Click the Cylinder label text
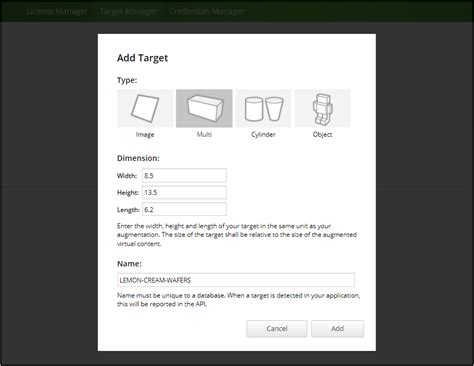Image resolution: width=474 pixels, height=366 pixels. tap(263, 135)
